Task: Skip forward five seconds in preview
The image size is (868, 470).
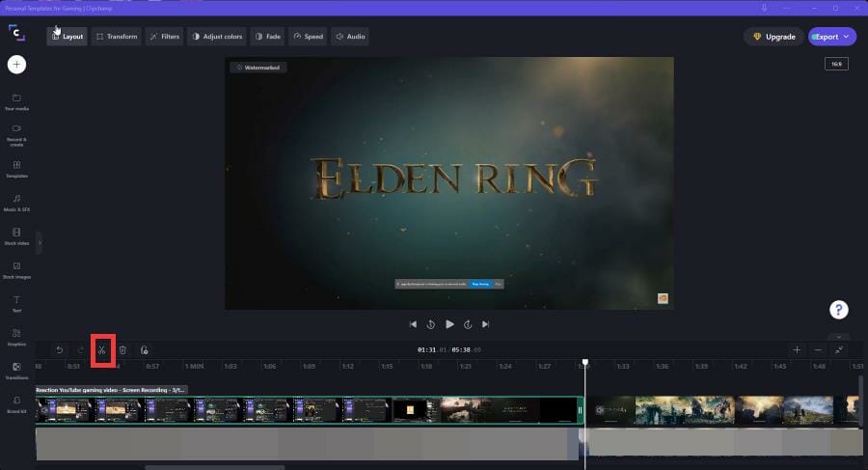Action: click(x=468, y=324)
